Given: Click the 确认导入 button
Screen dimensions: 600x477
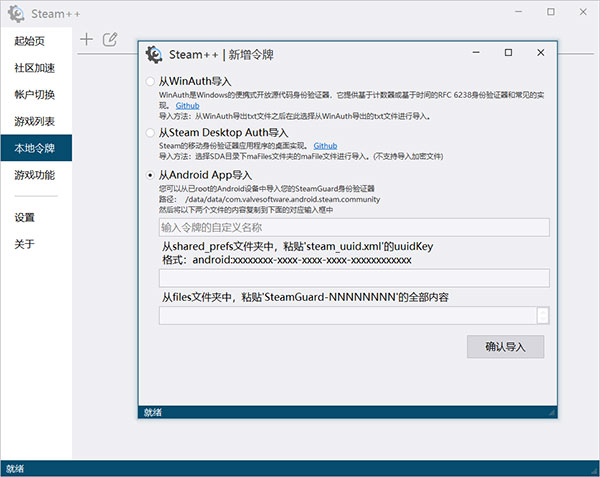Looking at the screenshot, I should (505, 347).
